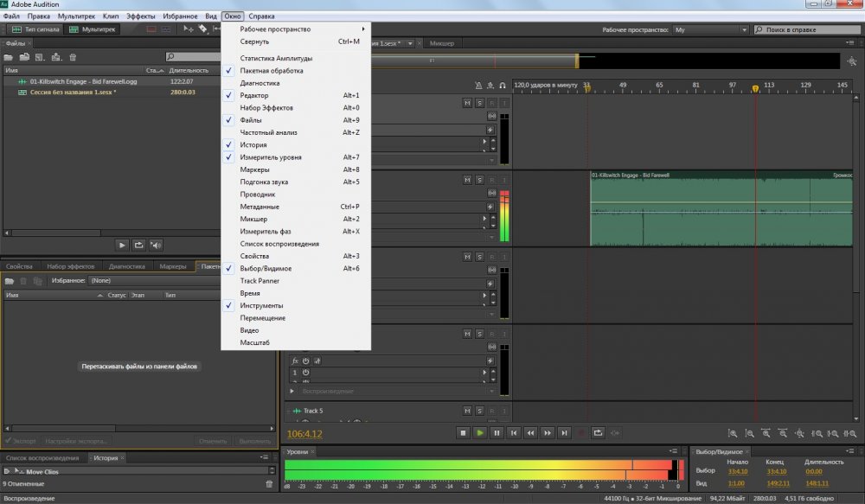Mute Track 5 with M button
Viewport: 865px width, 504px height.
pos(467,411)
